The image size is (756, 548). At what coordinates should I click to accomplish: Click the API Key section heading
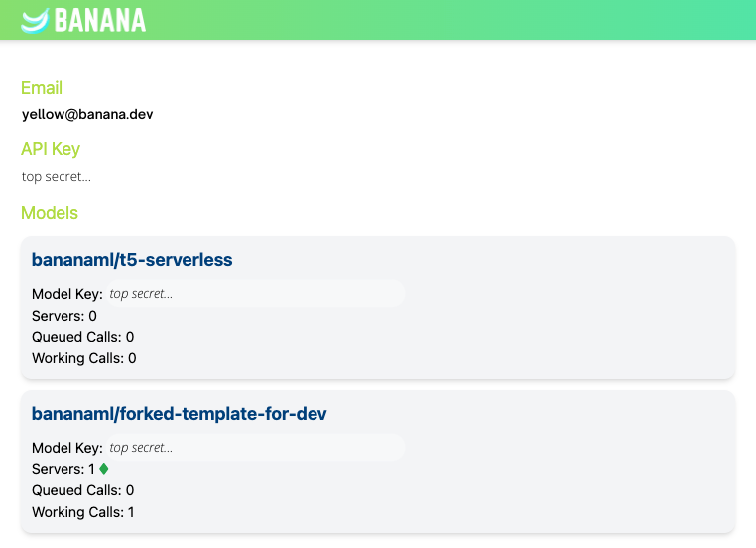tap(51, 149)
